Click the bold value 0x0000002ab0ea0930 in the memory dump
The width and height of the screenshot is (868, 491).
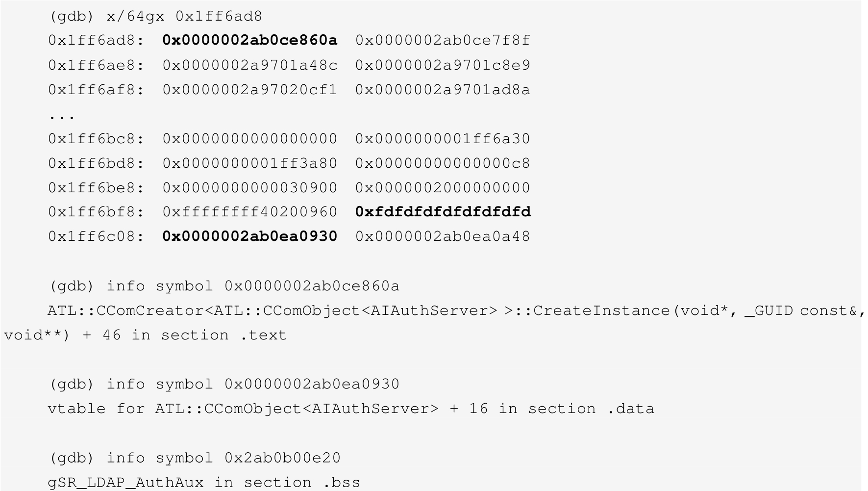pos(249,236)
